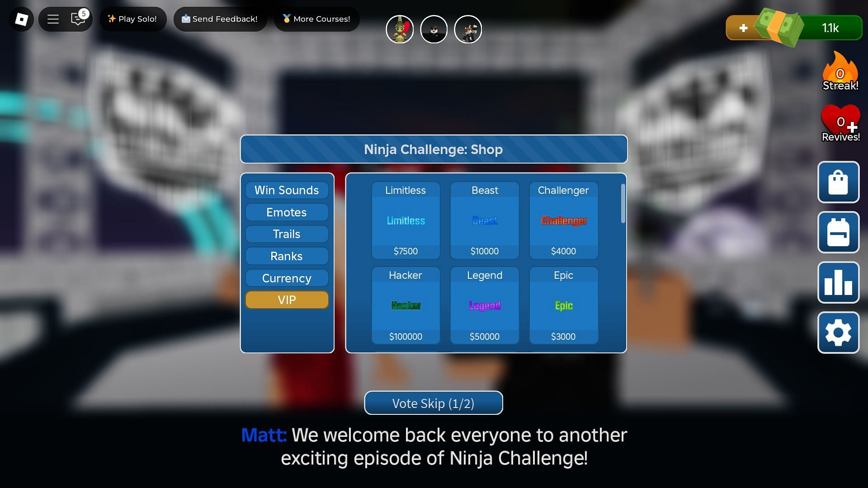This screenshot has width=868, height=488.
Task: Click the Roblox home icon
Action: click(x=21, y=19)
